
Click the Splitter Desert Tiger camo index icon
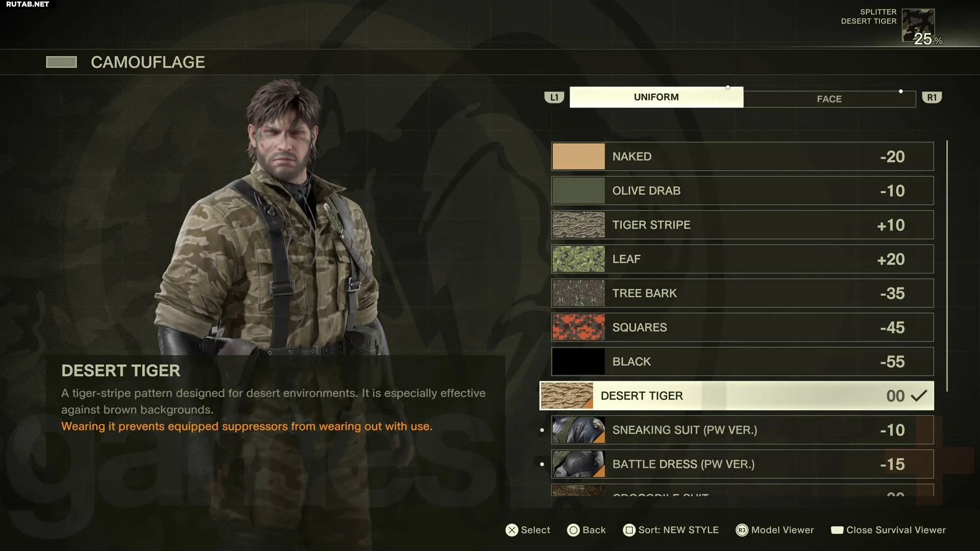(918, 25)
